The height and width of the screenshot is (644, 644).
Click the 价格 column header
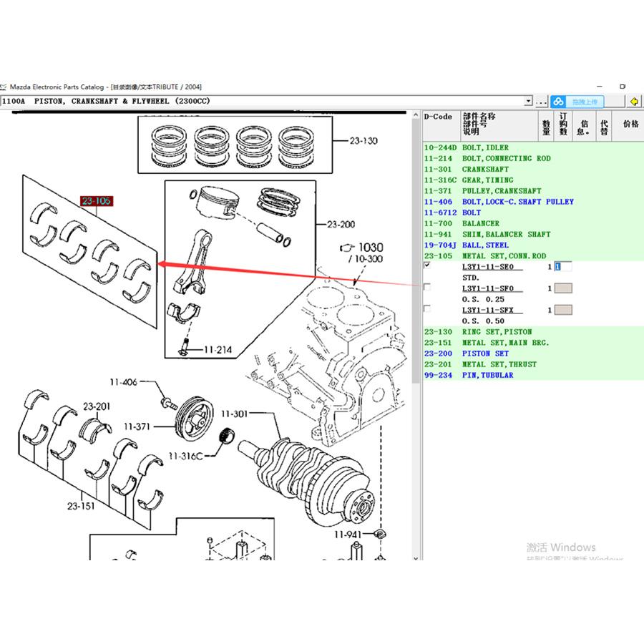click(630, 124)
